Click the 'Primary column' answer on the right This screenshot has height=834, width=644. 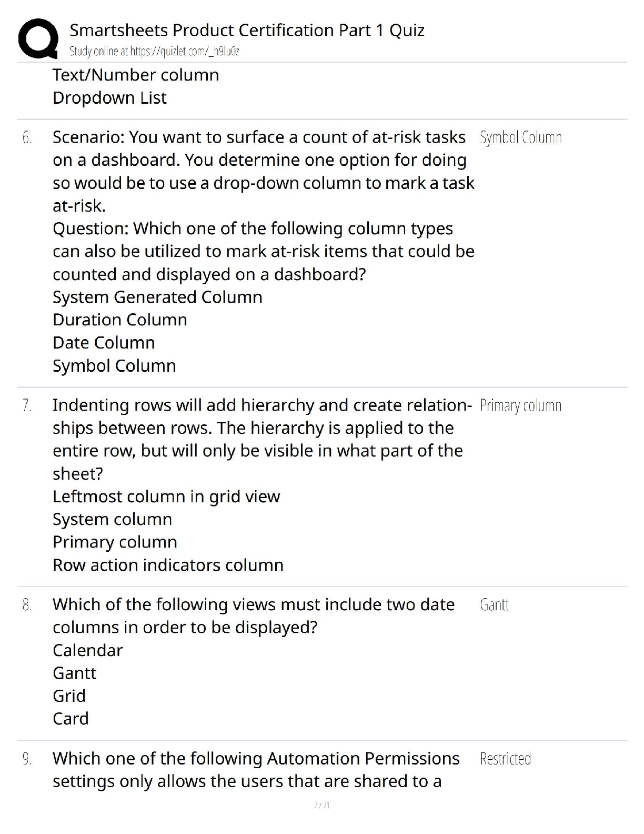[520, 406]
